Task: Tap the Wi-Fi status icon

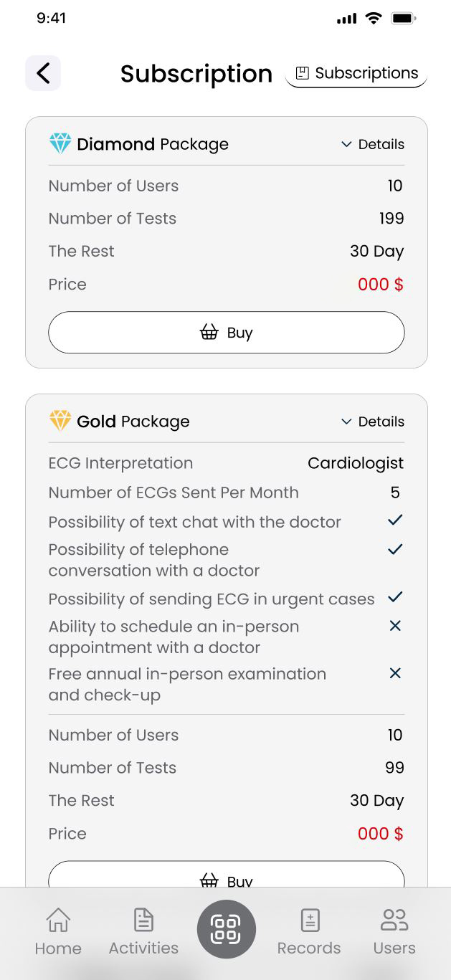Action: [373, 19]
